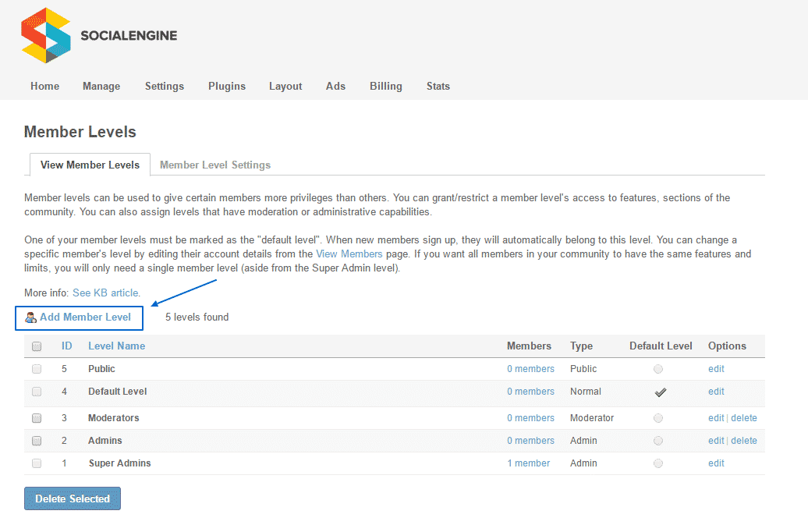View the 1 member link for Super Admins
This screenshot has height=532, width=808.
pos(528,463)
